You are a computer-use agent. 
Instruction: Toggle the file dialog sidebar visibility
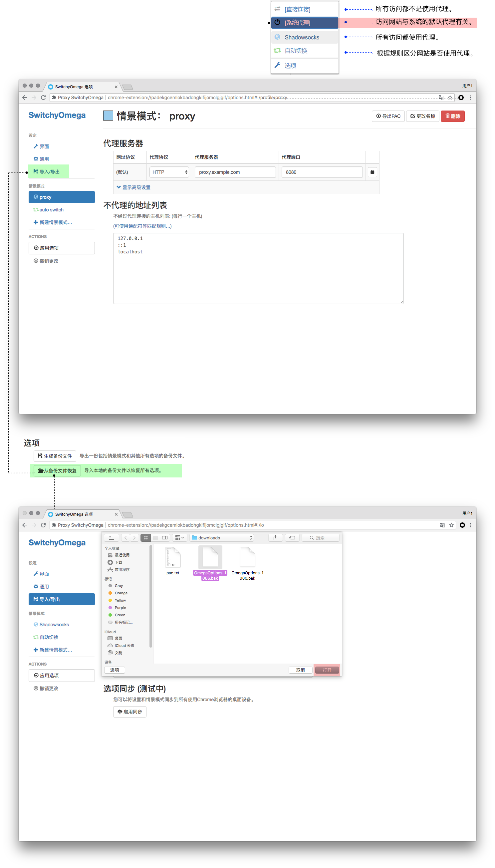(112, 537)
